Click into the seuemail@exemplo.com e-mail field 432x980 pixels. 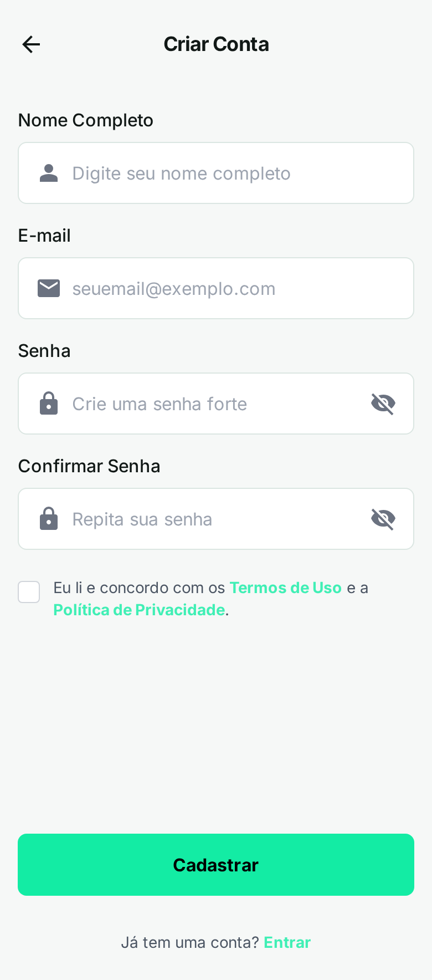click(x=222, y=289)
